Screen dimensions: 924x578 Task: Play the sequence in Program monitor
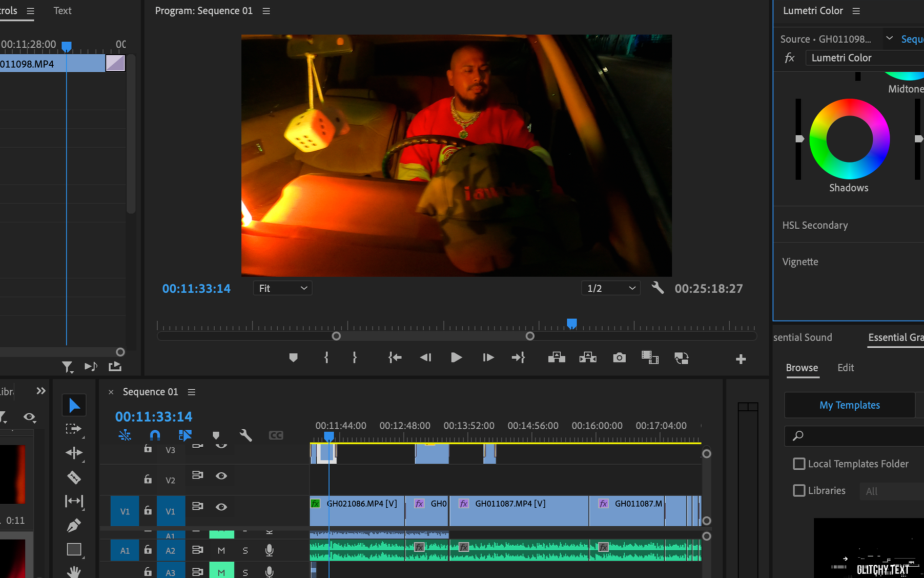click(456, 358)
